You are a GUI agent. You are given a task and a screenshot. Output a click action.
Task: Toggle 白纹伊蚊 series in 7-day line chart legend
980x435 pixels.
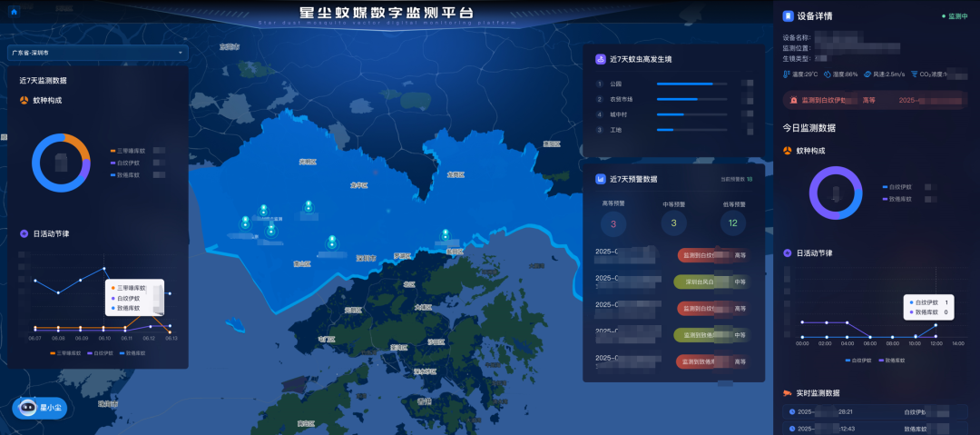tap(100, 353)
